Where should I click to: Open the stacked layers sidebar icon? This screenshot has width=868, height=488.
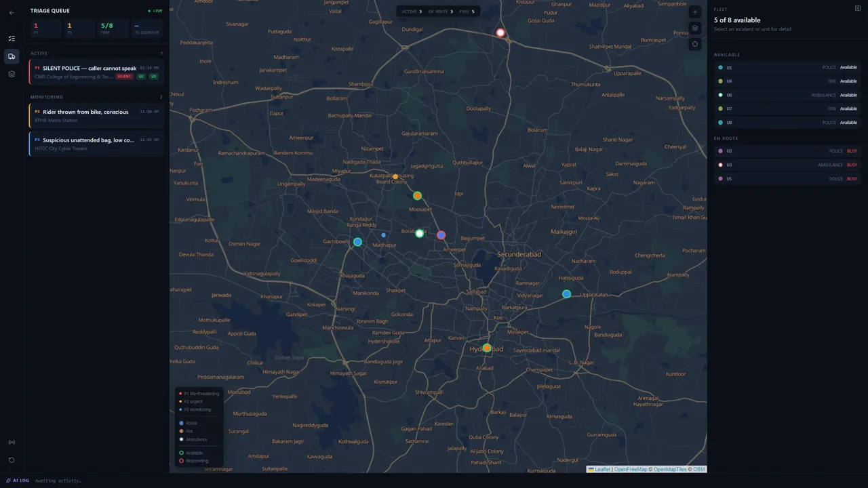coord(12,74)
